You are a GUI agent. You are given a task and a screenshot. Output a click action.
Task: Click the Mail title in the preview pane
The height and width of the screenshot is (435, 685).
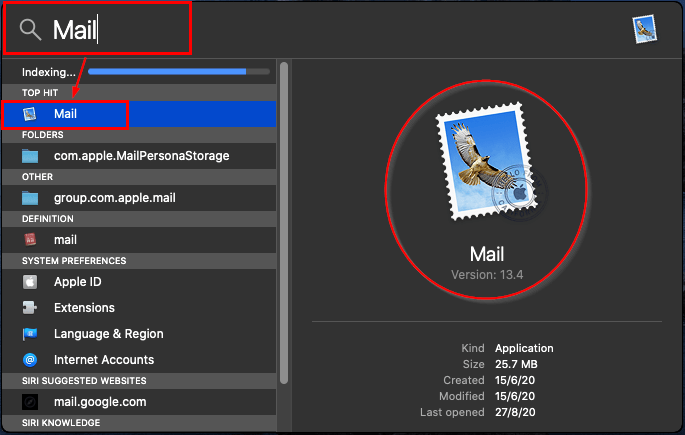pyautogui.click(x=487, y=254)
